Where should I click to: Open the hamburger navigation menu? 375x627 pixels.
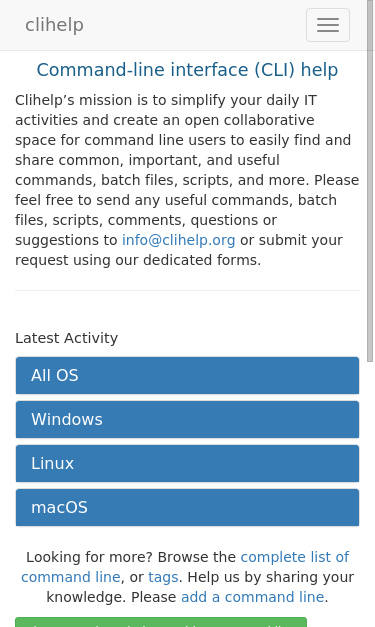tap(328, 25)
